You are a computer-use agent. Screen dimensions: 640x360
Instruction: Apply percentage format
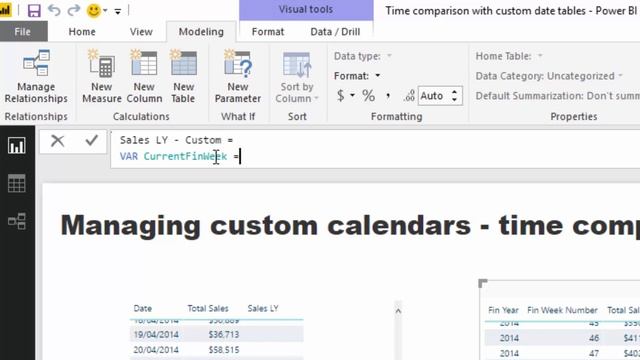368,96
